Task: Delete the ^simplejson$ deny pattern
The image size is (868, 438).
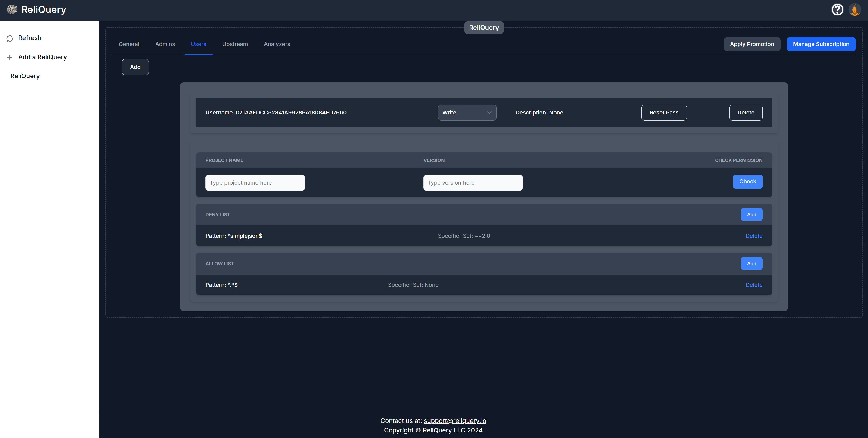Action: 753,236
